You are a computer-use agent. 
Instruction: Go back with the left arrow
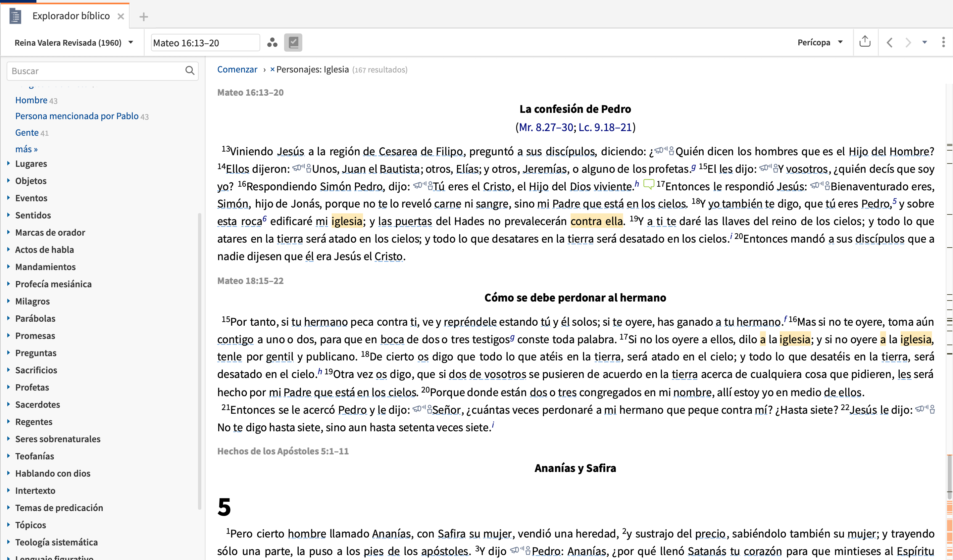click(x=889, y=42)
